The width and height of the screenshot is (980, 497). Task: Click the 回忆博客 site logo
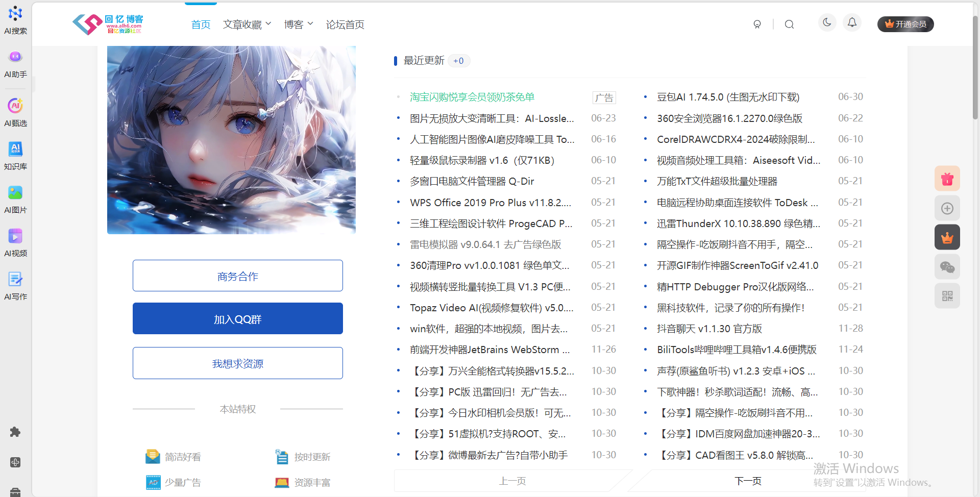click(x=108, y=24)
